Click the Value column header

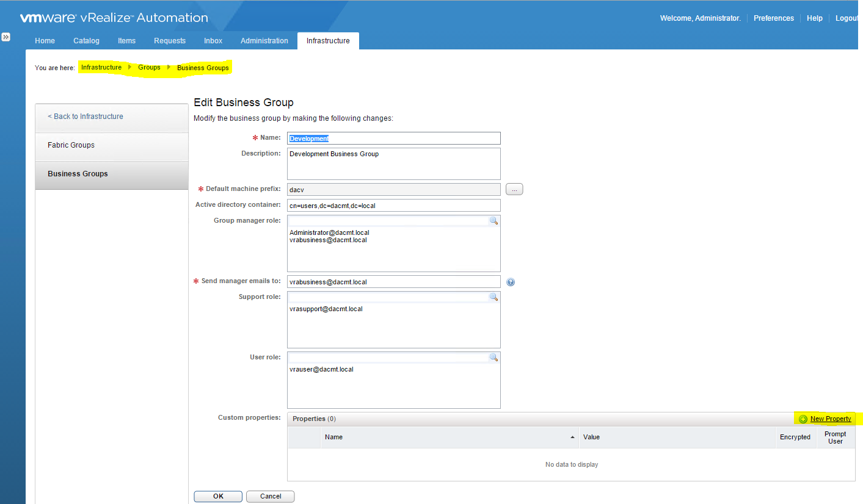point(677,437)
